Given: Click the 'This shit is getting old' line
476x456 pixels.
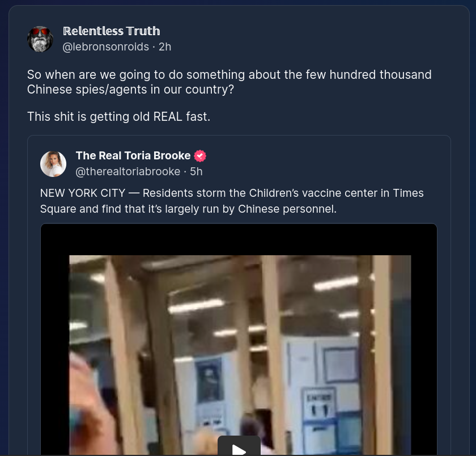Looking at the screenshot, I should (118, 117).
